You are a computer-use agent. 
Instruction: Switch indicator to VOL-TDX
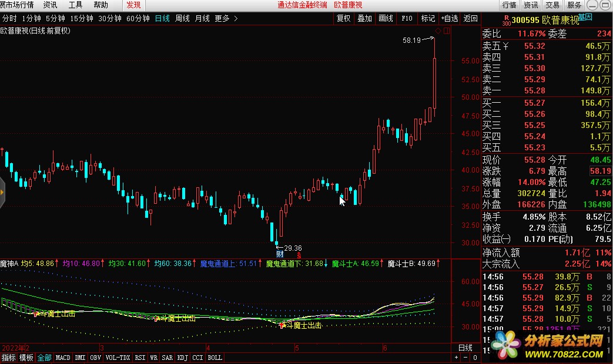[118, 358]
